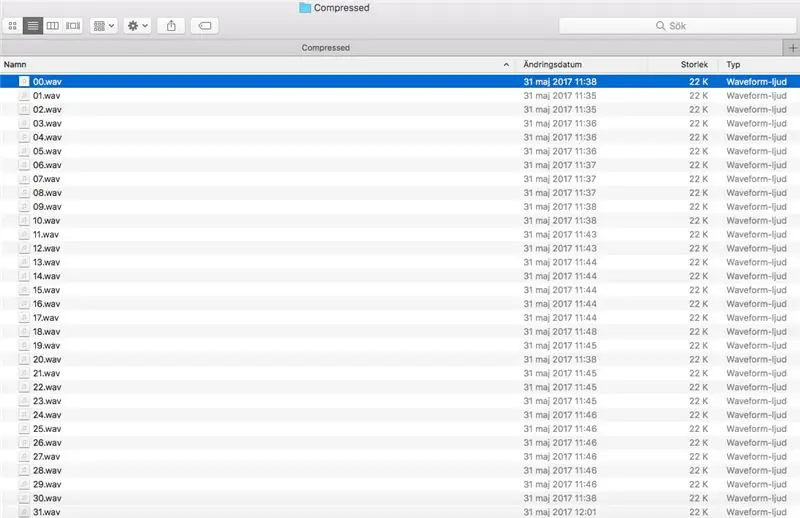
Task: Add a new tab with plus button
Action: click(x=792, y=47)
